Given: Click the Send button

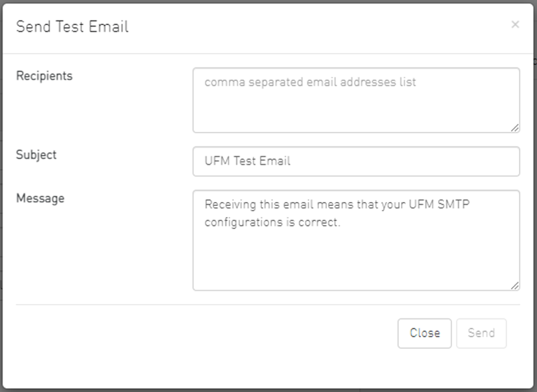Looking at the screenshot, I should click(481, 333).
